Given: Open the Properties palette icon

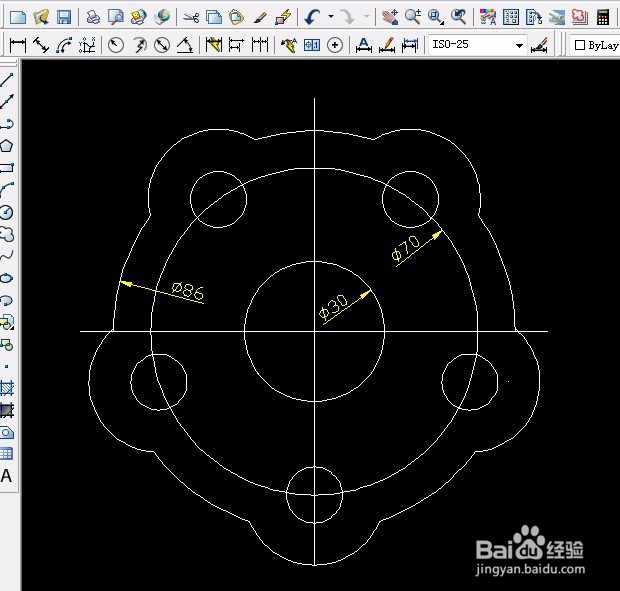Looking at the screenshot, I should click(488, 17).
